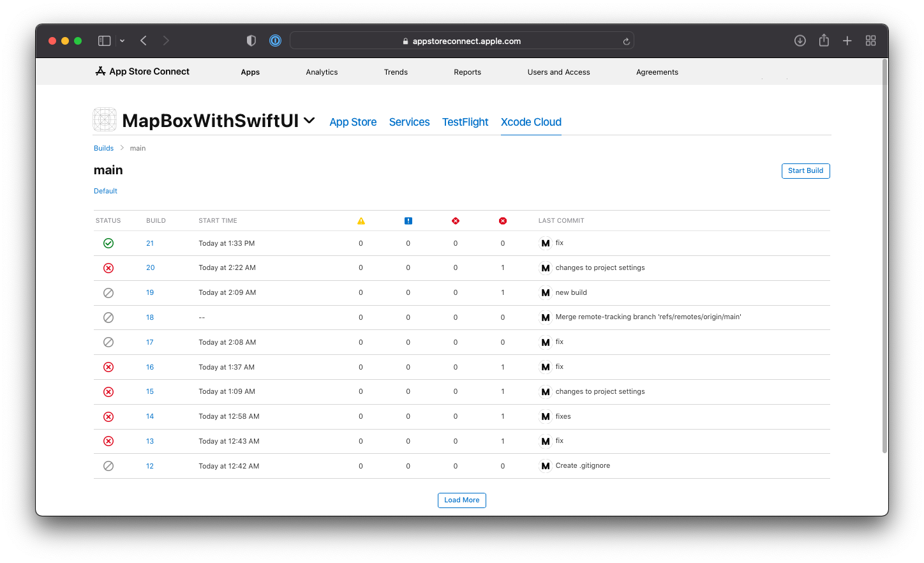The width and height of the screenshot is (924, 563).
Task: Click the blue analyzer issues column icon
Action: click(408, 221)
